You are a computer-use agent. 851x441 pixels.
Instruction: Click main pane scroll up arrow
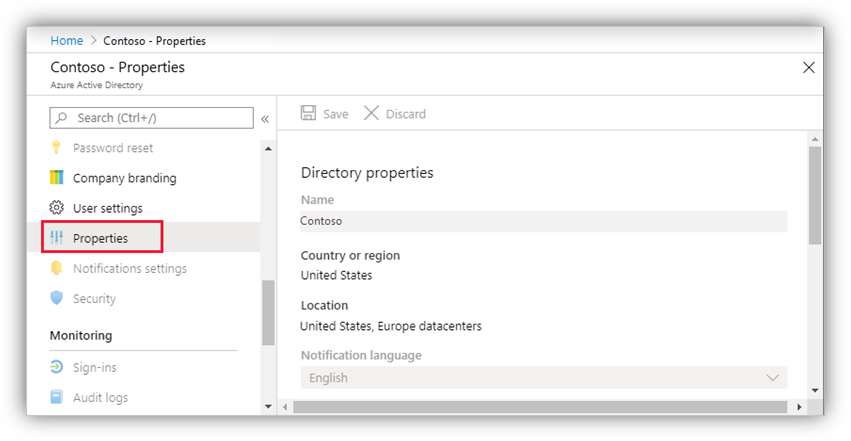[x=815, y=139]
